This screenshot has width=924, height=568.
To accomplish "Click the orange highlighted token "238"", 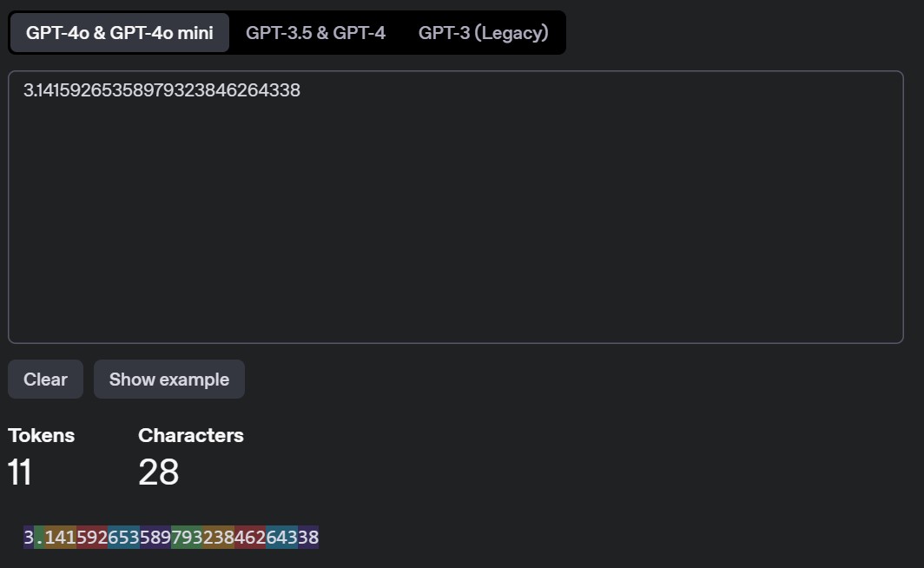I will click(x=219, y=538).
